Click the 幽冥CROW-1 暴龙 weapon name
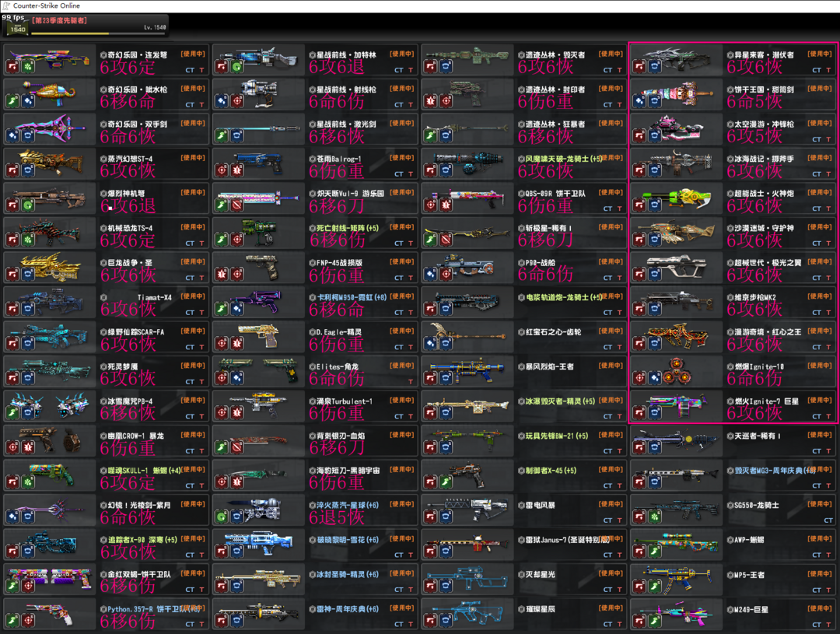 (x=135, y=436)
